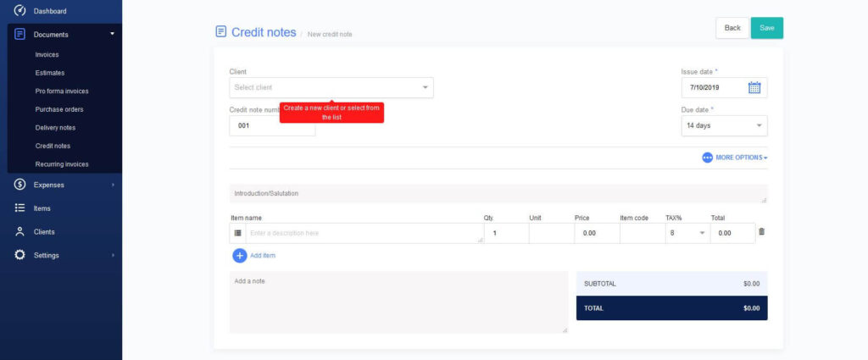This screenshot has width=868, height=360.
Task: Click the blue plus Add item icon
Action: pos(240,256)
